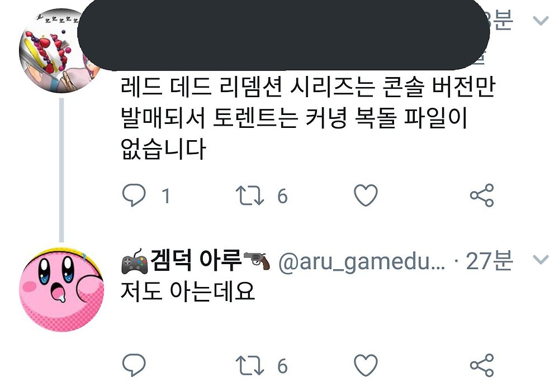Retweet the 겜덕 아루 reply tweet
Image resolution: width=559 pixels, height=392 pixels.
[x=250, y=365]
